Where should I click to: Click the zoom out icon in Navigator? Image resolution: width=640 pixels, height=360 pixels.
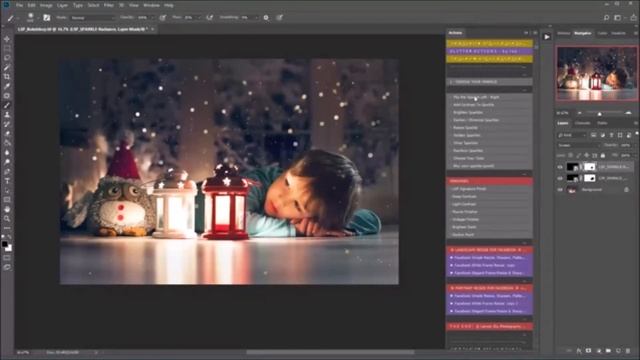[580, 113]
